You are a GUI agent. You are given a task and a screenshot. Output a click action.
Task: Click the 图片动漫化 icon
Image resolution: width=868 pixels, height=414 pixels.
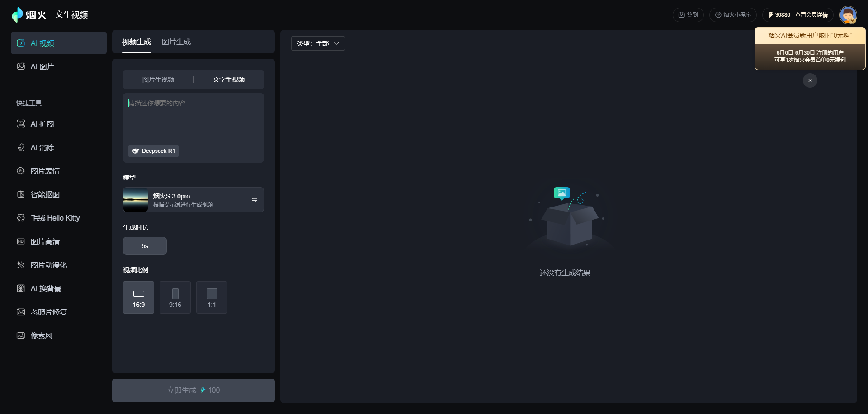(21, 265)
